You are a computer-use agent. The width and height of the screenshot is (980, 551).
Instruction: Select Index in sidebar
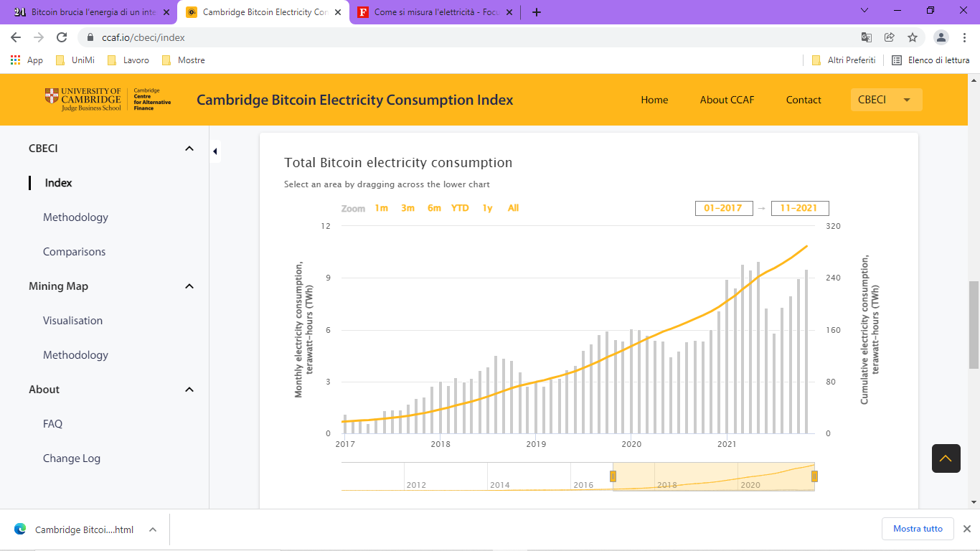coord(58,183)
